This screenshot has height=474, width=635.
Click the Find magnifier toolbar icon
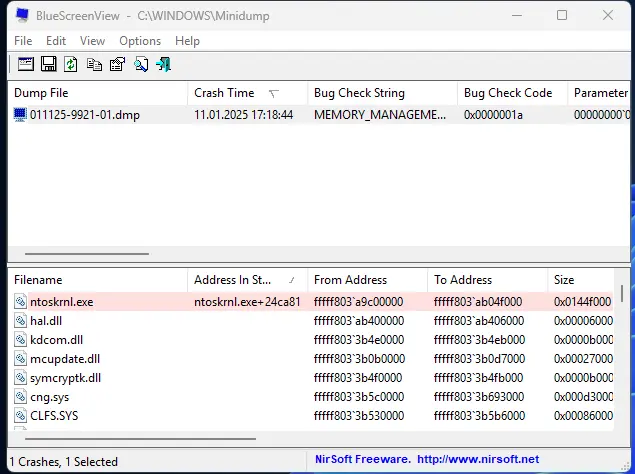141,64
